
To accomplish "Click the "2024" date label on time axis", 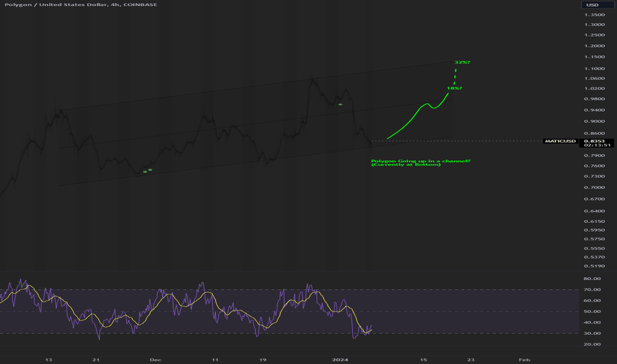I will 340,359.
